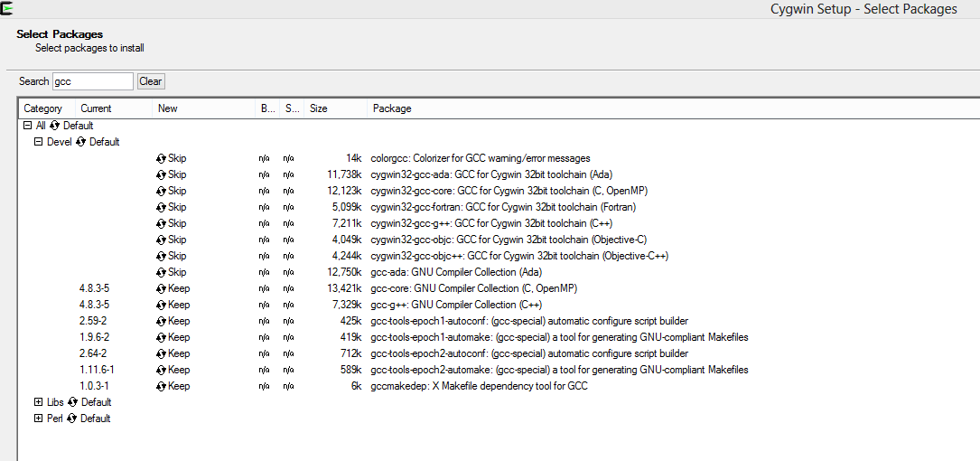
Task: Click current version 4.8.3-5 of gcc-core
Action: point(94,288)
